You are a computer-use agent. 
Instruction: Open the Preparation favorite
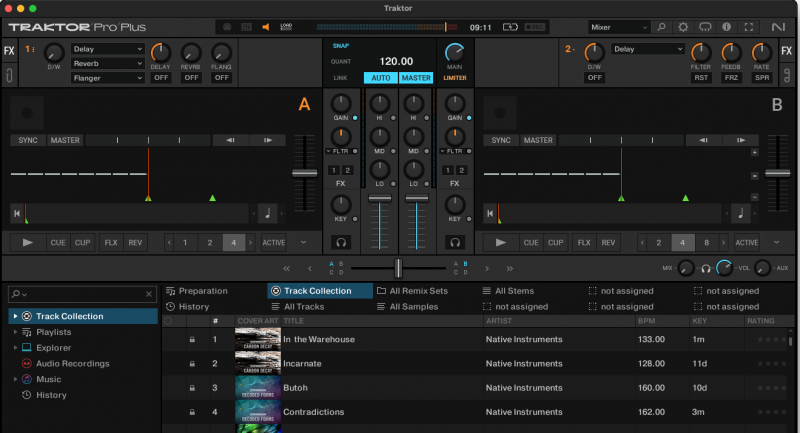pyautogui.click(x=202, y=291)
